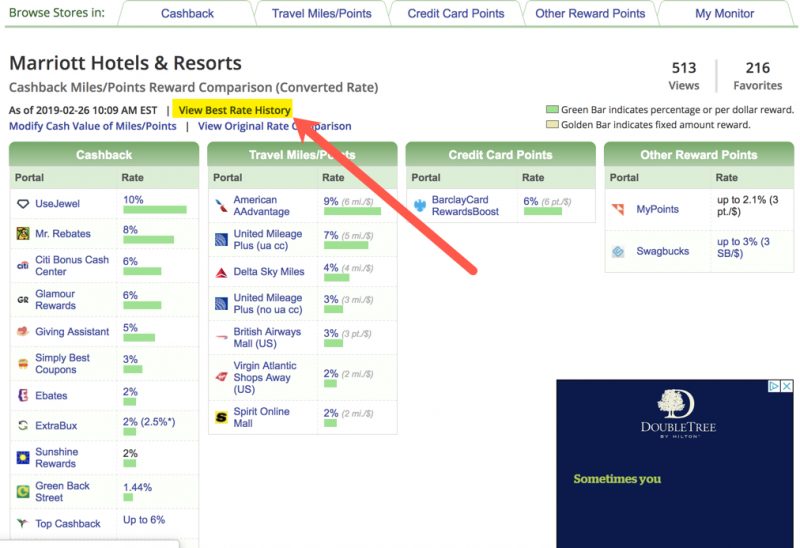Open the Giving Assistant portal link
Screen dimensions: 800x548
[72, 332]
